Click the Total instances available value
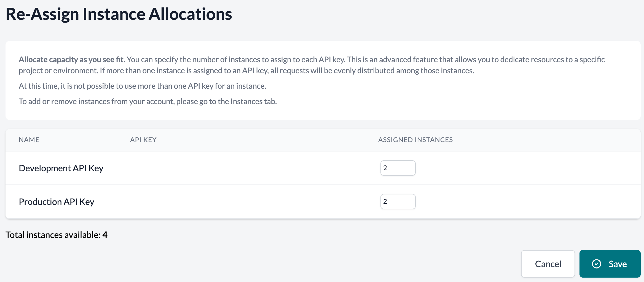This screenshot has height=282, width=644. click(x=105, y=235)
